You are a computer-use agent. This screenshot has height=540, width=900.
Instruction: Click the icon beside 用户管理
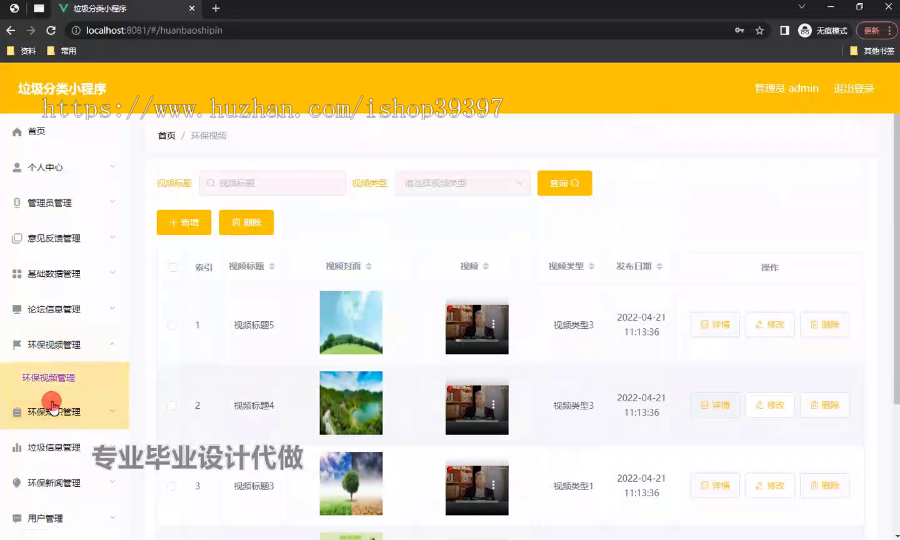tap(17, 519)
